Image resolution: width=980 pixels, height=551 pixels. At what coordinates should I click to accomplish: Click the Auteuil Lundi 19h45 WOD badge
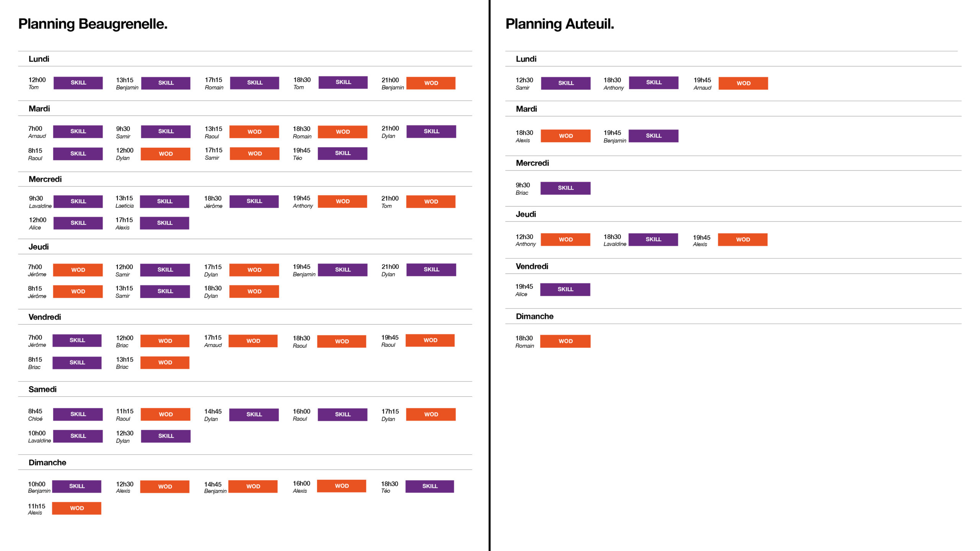(x=743, y=83)
